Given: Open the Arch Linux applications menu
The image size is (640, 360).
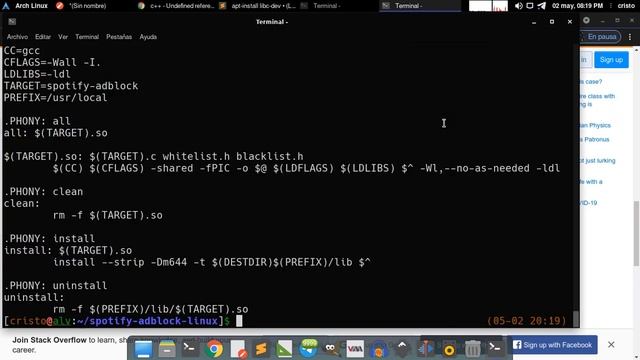Looking at the screenshot, I should click(x=24, y=6).
